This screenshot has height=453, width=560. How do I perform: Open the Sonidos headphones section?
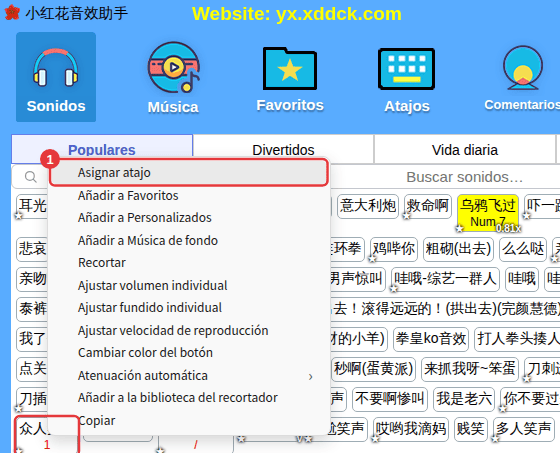(x=56, y=77)
